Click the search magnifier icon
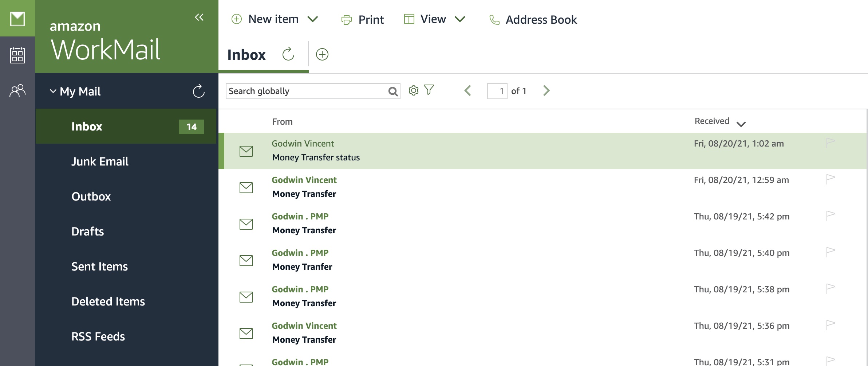 (393, 91)
